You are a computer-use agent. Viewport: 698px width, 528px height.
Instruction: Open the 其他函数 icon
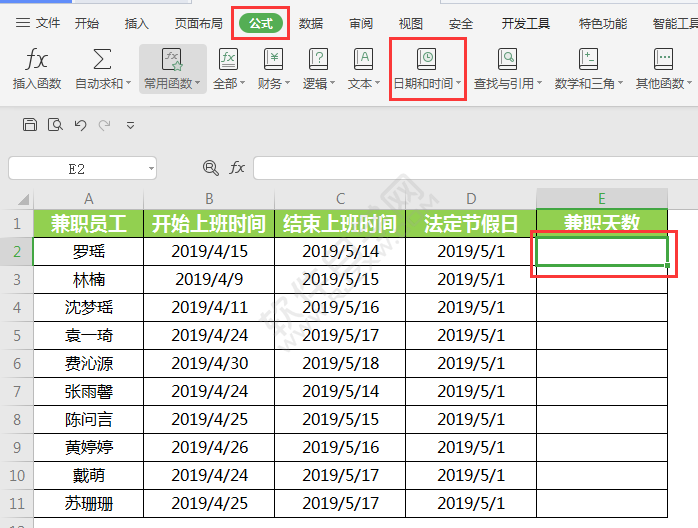(663, 59)
